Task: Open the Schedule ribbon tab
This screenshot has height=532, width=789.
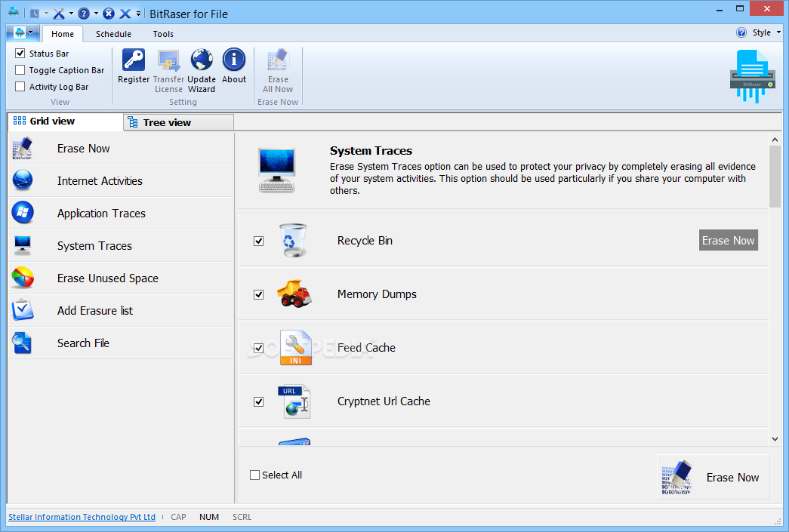Action: click(113, 34)
